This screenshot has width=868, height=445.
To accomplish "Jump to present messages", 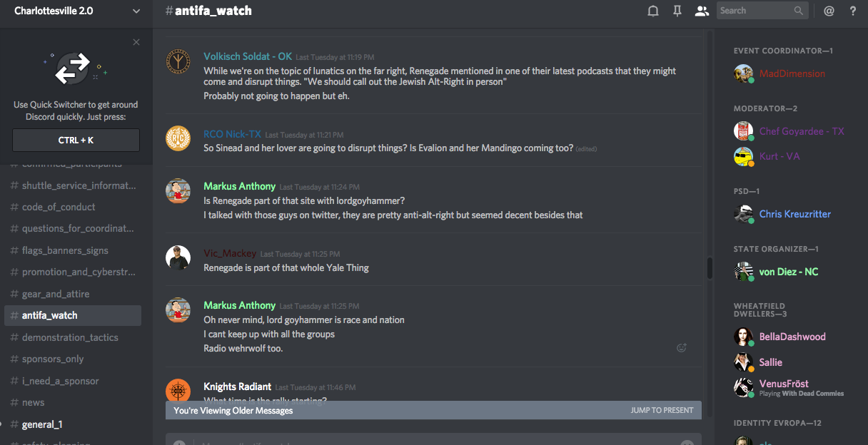I will (662, 410).
